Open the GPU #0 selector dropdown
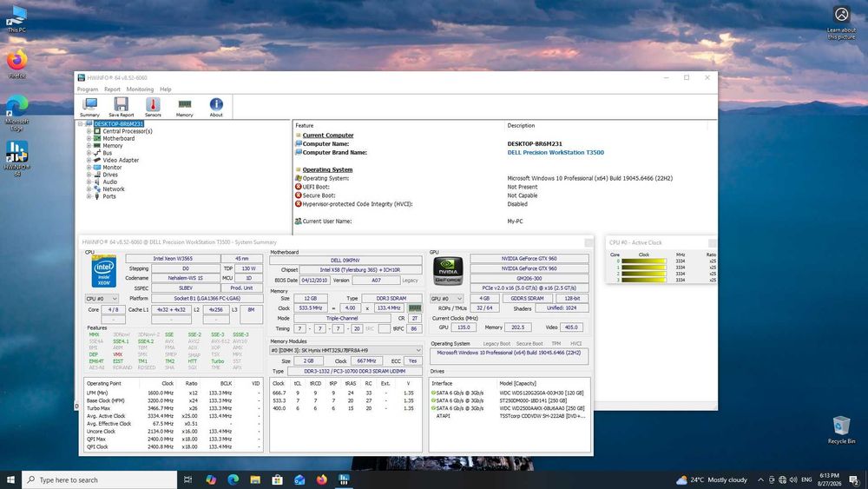Viewport: 868px width, 489px height. [447, 299]
